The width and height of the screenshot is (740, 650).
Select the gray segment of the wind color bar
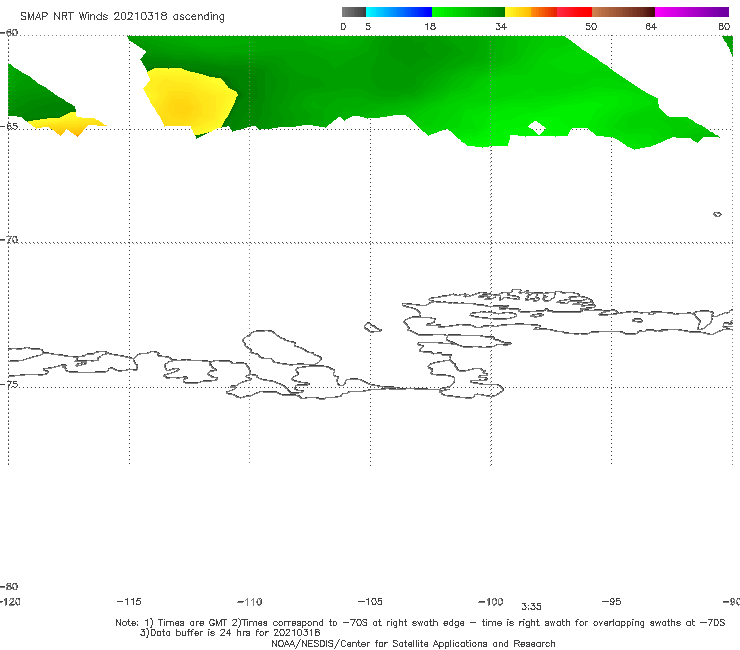(x=353, y=12)
